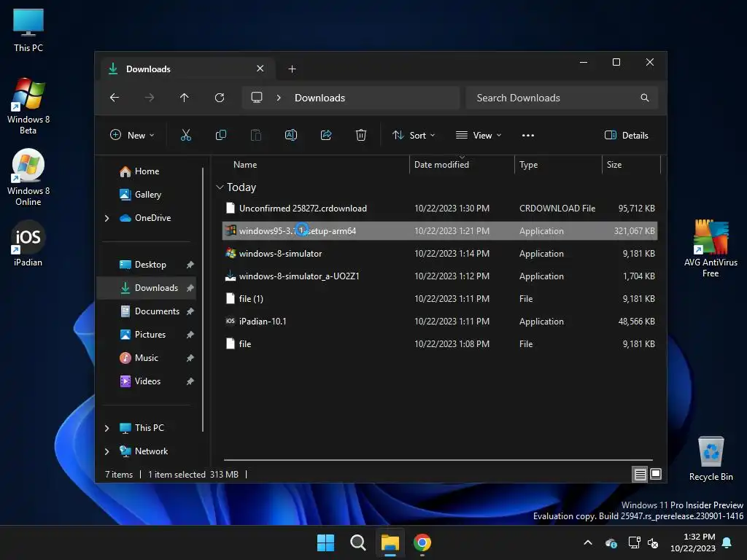
Task: Open the Windows Start menu
Action: (326, 542)
